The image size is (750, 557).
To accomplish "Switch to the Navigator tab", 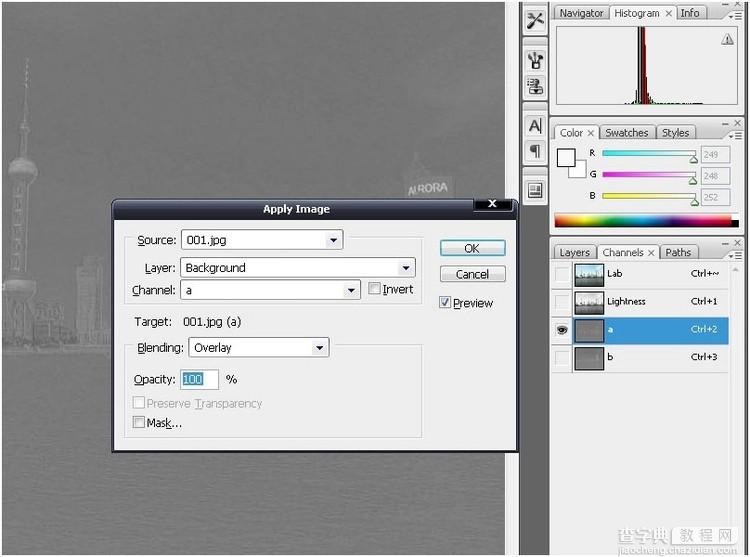I will [x=581, y=13].
